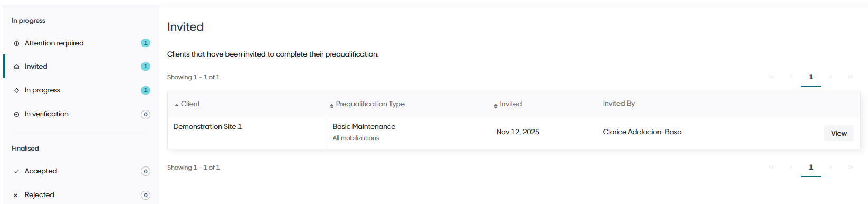Go to next page in bottom pagination

click(x=831, y=168)
